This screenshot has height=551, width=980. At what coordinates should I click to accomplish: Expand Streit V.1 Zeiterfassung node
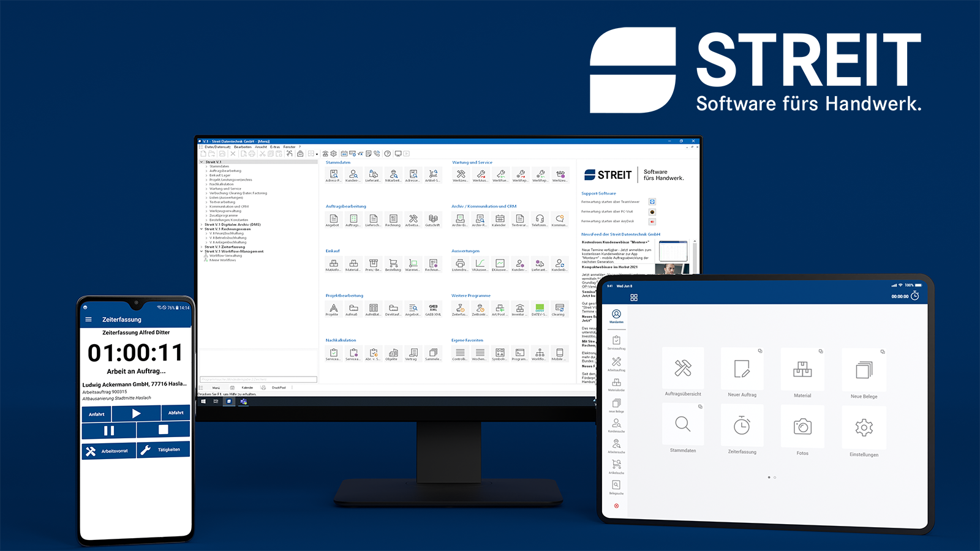202,247
